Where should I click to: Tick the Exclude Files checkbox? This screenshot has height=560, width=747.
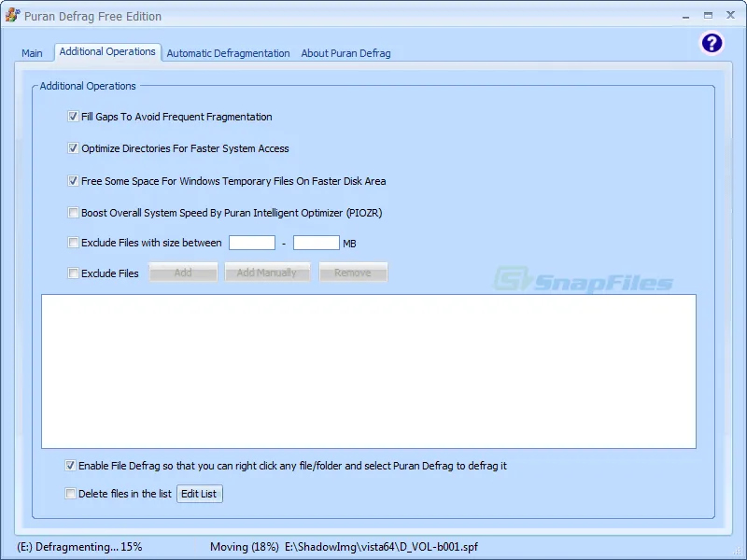(73, 273)
